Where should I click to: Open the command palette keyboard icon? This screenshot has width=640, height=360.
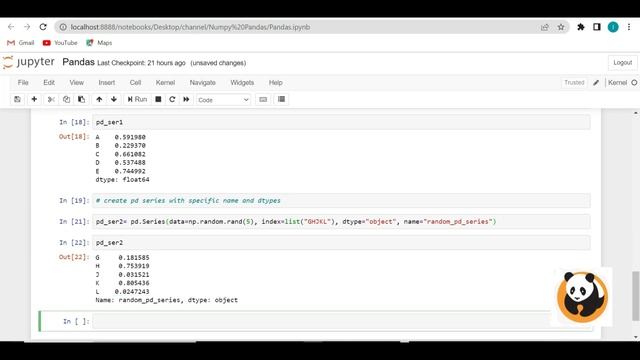pos(263,99)
